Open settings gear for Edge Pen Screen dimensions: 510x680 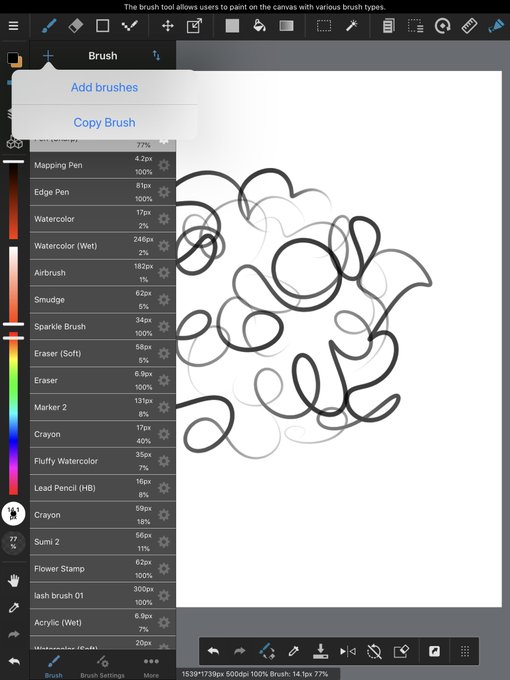(x=164, y=192)
